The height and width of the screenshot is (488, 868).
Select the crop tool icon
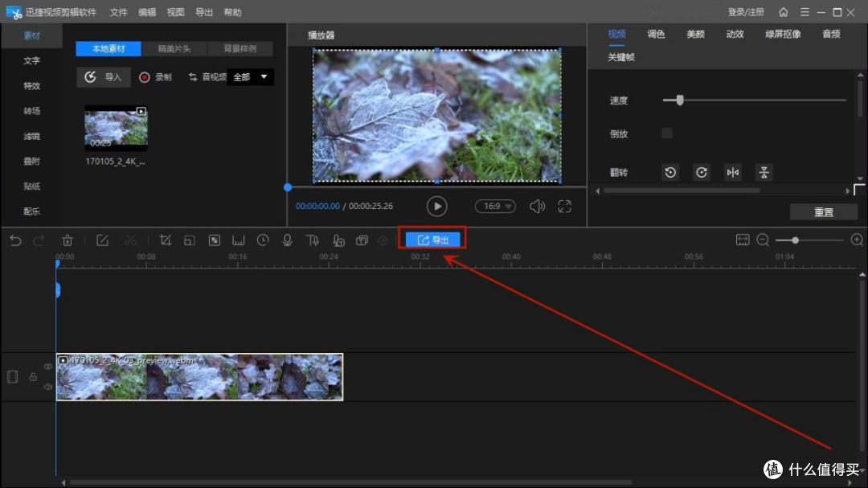pos(165,240)
